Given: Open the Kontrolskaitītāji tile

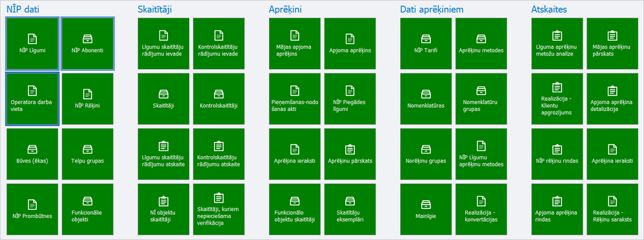Looking at the screenshot, I should 219,99.
